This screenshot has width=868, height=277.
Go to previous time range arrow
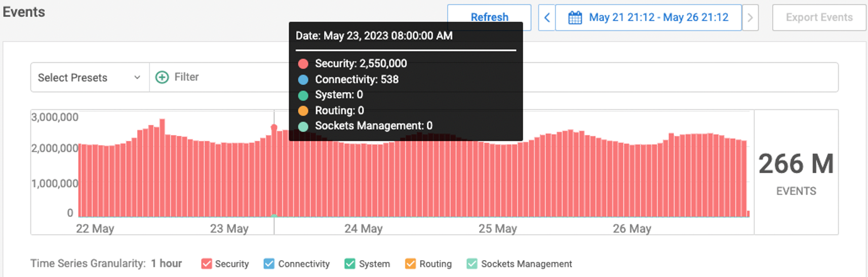click(x=547, y=17)
